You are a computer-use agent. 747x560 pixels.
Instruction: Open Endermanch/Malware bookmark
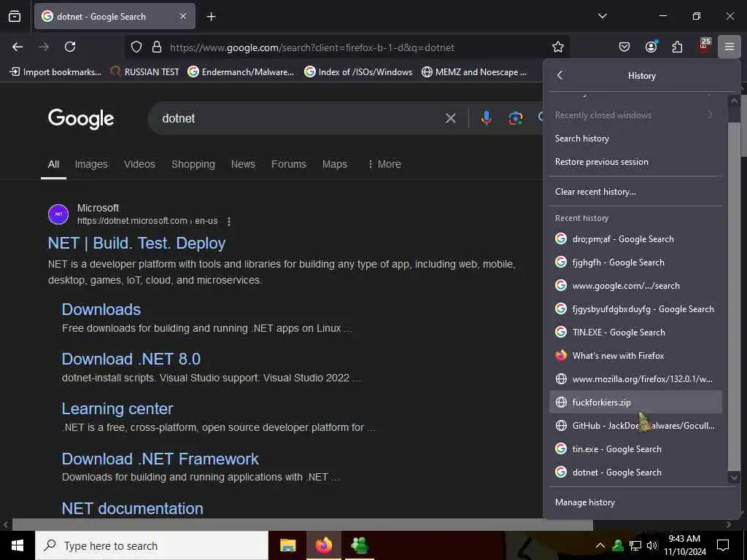[x=241, y=72]
